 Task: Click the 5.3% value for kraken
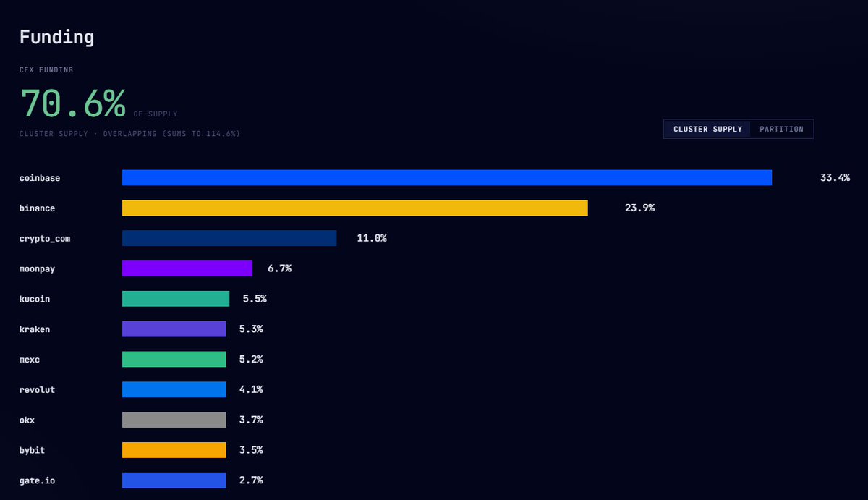point(250,329)
